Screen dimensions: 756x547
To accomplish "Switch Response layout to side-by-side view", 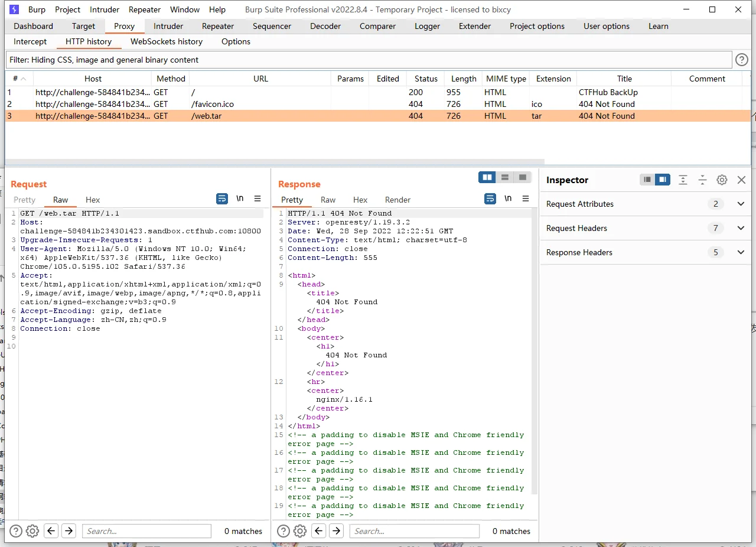I will coord(487,177).
